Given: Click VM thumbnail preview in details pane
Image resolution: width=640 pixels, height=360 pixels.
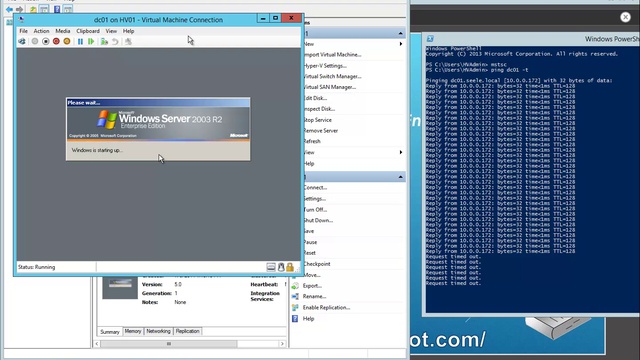Looking at the screenshot, I should pyautogui.click(x=120, y=287).
